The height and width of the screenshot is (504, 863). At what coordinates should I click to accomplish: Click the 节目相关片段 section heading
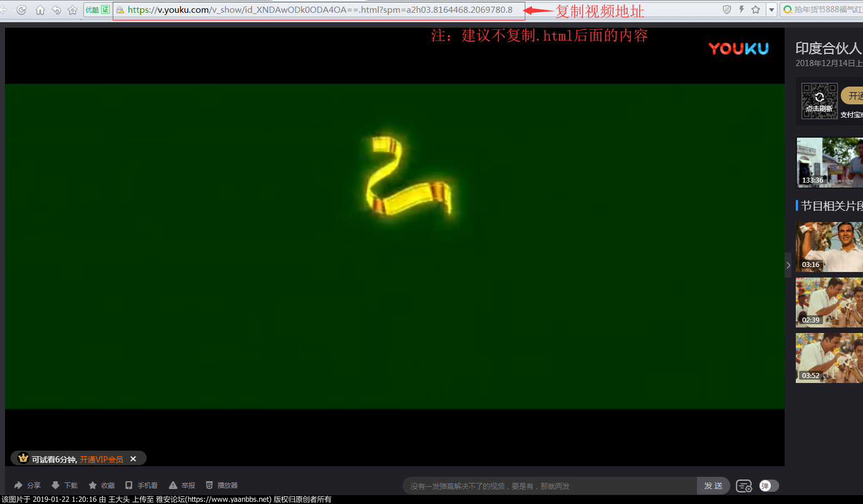(x=831, y=206)
